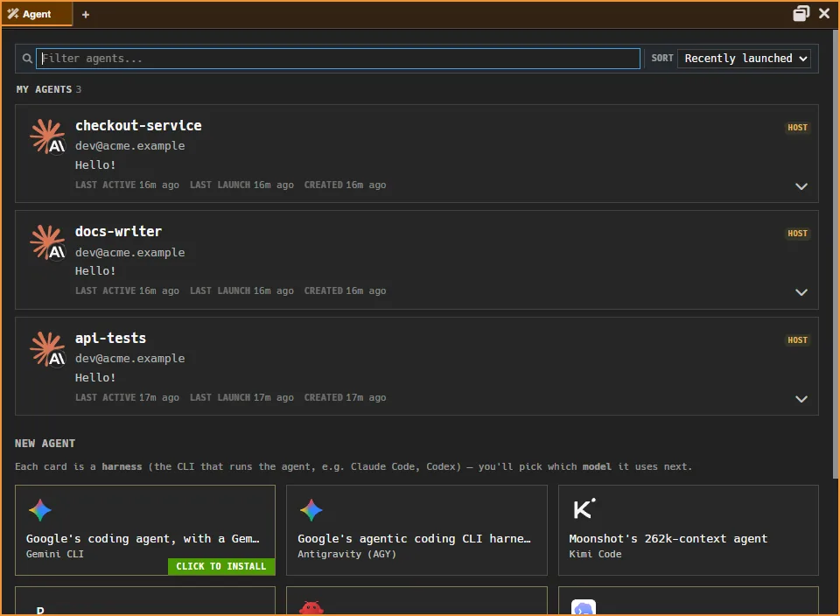This screenshot has width=840, height=616.
Task: Click the wand icon on Agent tab
Action: pyautogui.click(x=13, y=14)
